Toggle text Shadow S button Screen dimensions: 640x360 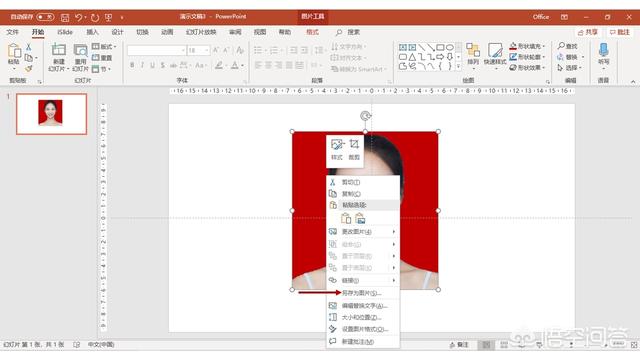point(162,65)
